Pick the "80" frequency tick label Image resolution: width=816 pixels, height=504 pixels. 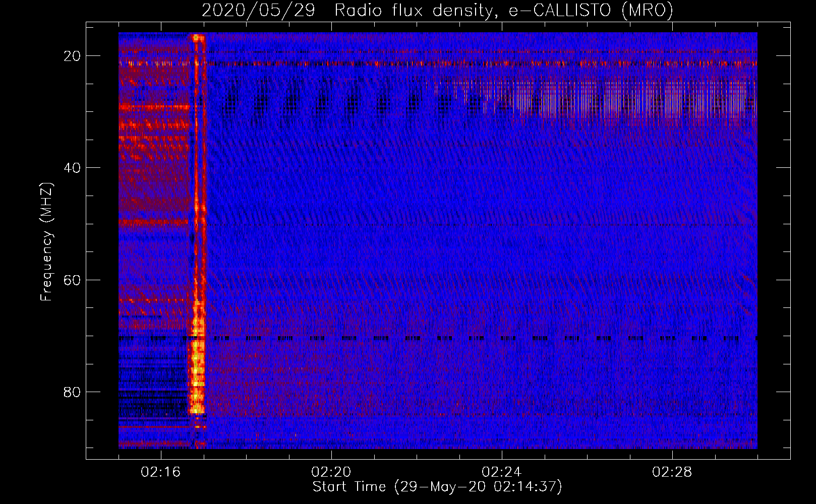[72, 392]
